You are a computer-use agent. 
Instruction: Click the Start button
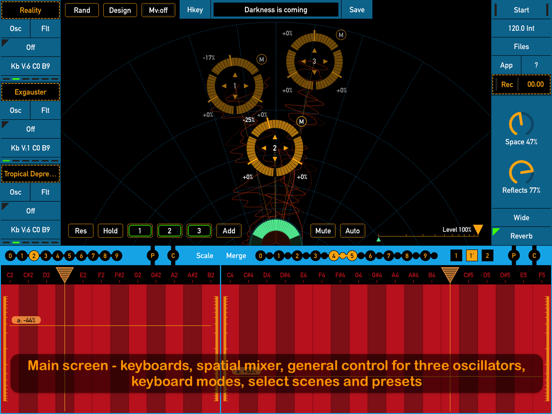tap(521, 10)
